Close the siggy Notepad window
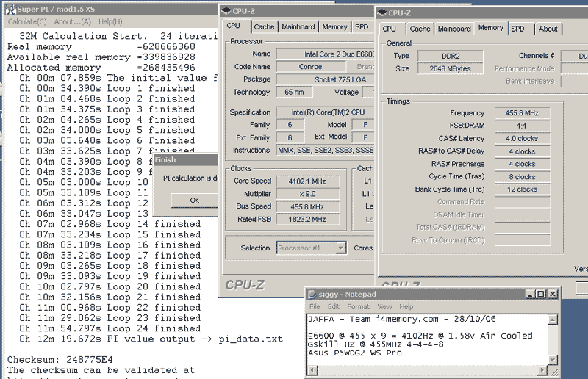 pyautogui.click(x=554, y=294)
